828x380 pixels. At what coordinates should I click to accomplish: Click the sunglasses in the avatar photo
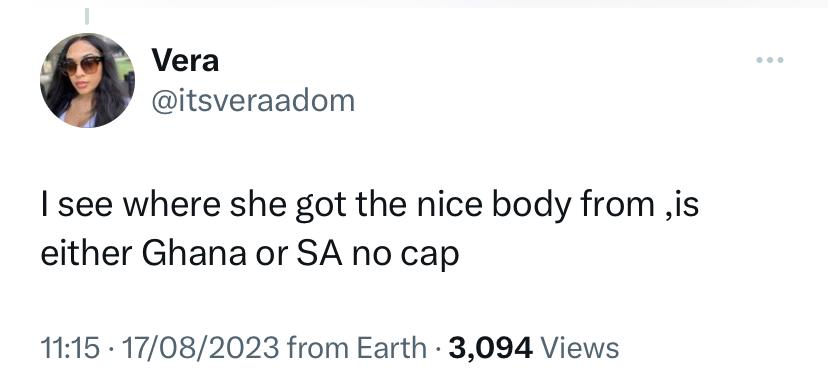[82, 65]
